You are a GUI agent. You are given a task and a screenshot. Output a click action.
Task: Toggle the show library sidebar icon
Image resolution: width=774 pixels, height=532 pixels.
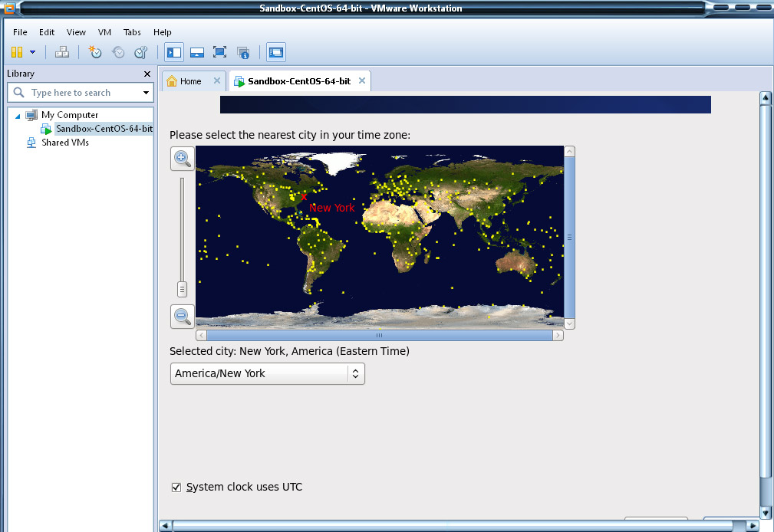(174, 52)
